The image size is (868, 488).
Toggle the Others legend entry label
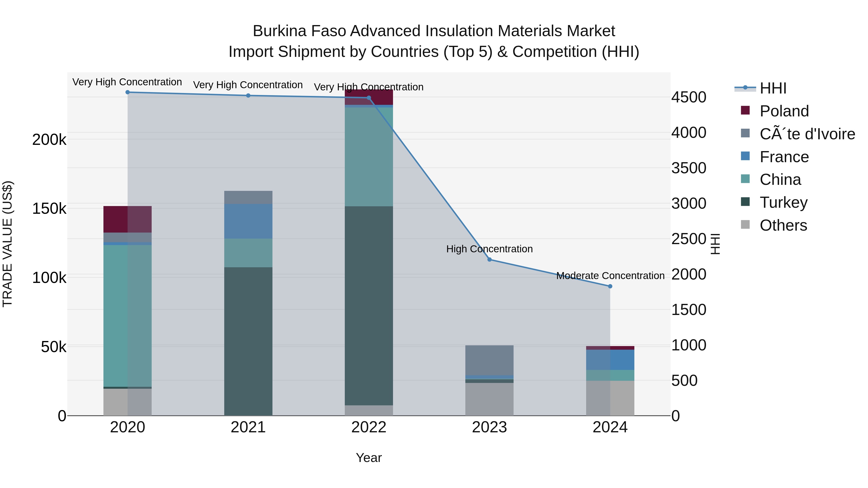pyautogui.click(x=783, y=225)
